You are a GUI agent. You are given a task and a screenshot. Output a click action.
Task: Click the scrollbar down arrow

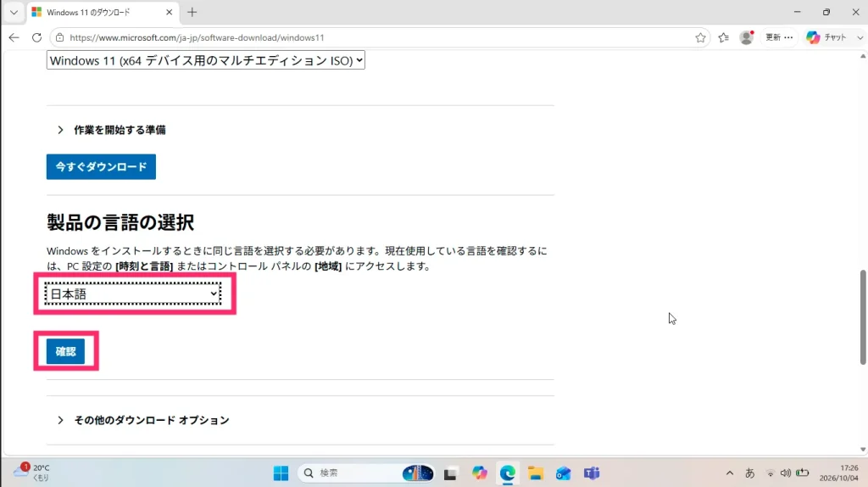click(862, 450)
